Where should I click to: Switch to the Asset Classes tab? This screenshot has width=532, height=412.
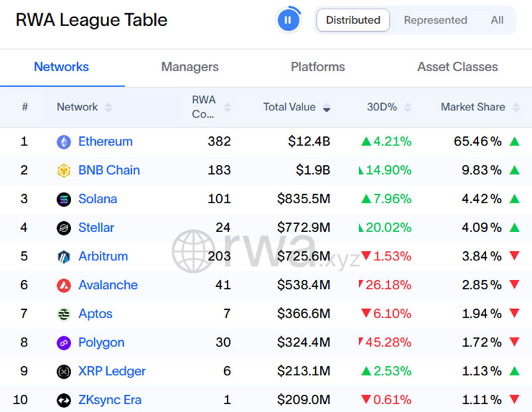pyautogui.click(x=458, y=67)
